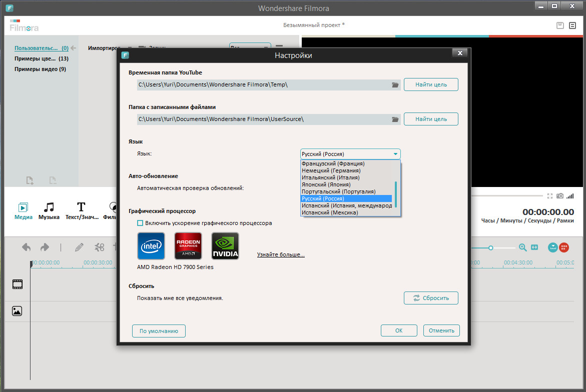Open the Узнайте больше link

tap(281, 254)
